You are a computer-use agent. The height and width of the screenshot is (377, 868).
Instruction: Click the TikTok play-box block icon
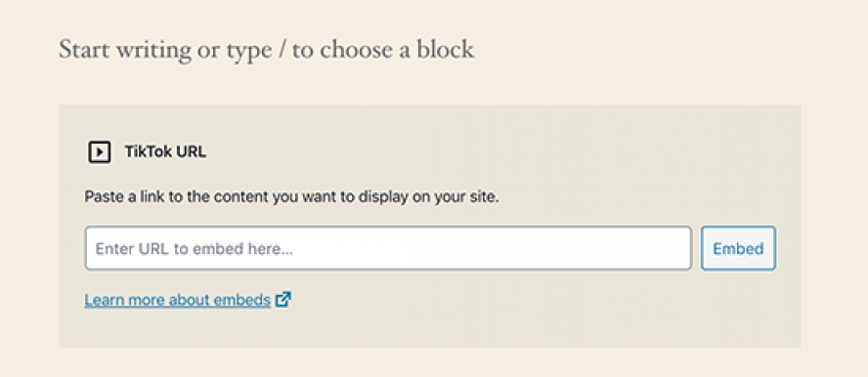click(99, 152)
